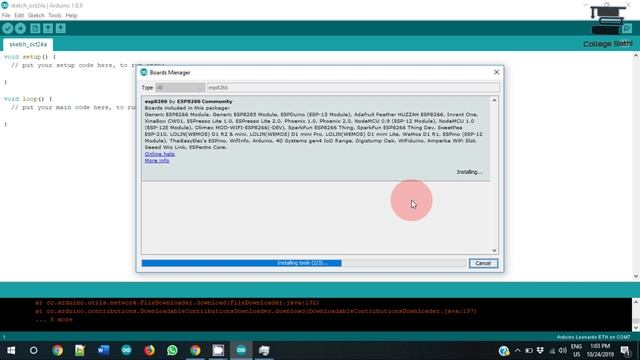Image resolution: width=640 pixels, height=360 pixels.
Task: Select the esp8266 by ESP8266 Community entry
Action: point(316,138)
